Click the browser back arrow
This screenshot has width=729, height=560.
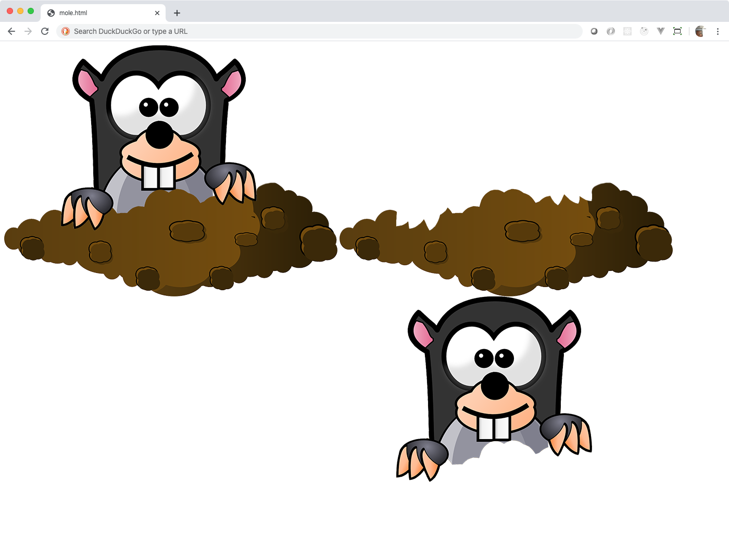tap(11, 31)
